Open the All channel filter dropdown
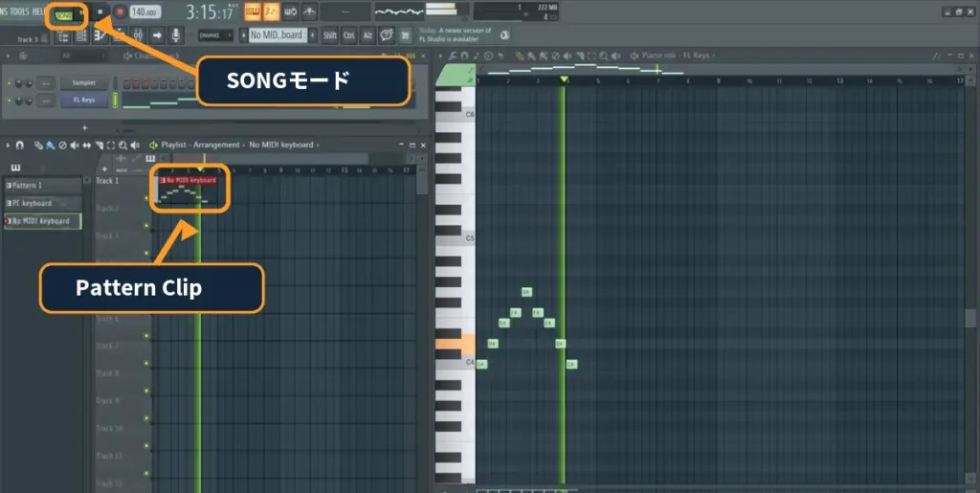Screen dimensions: 980x493 83,56
